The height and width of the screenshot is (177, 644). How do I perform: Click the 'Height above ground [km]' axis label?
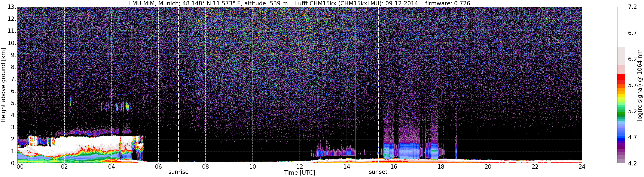point(3,85)
